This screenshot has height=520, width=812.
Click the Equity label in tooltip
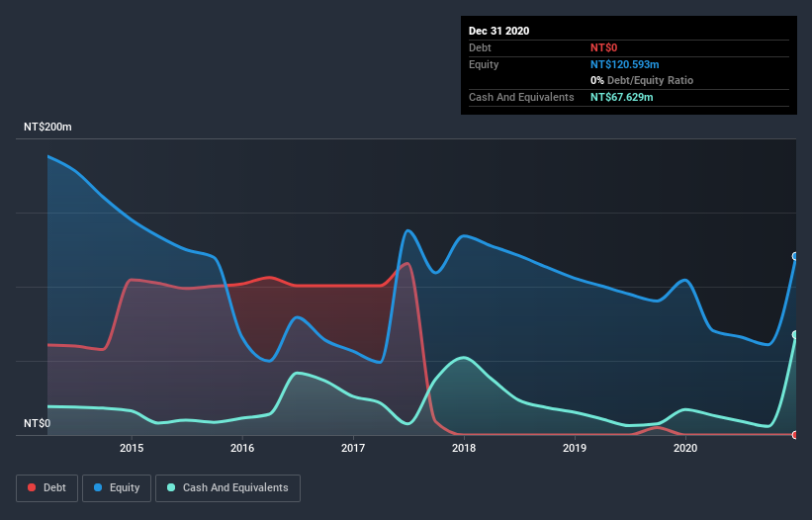tap(484, 64)
